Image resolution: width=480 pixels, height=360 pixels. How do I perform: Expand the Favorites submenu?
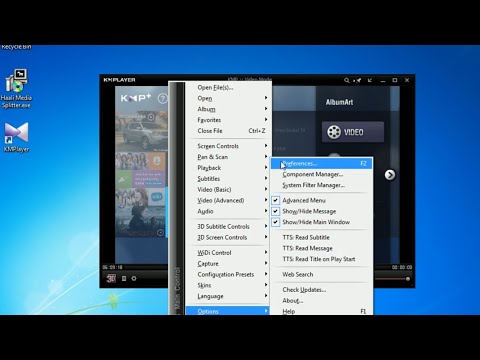[229, 120]
